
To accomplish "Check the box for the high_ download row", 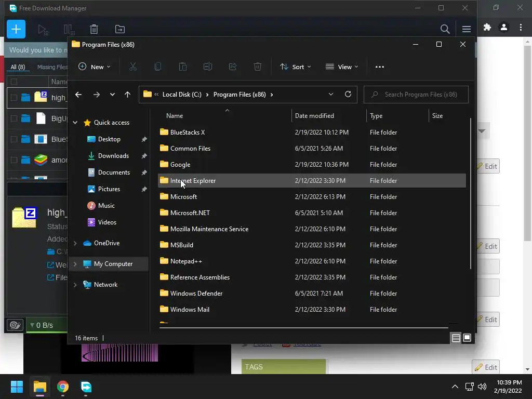I will [x=14, y=98].
